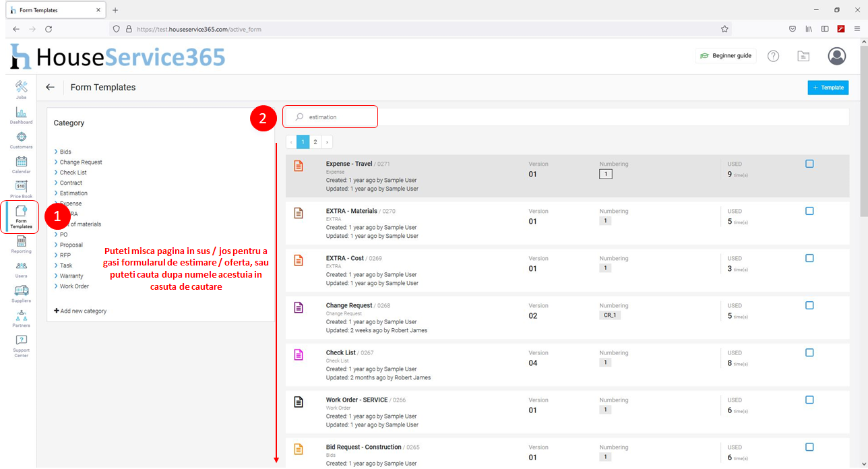Viewport: 868px width, 469px height.
Task: Open Price Book from sidebar
Action: pos(21,189)
